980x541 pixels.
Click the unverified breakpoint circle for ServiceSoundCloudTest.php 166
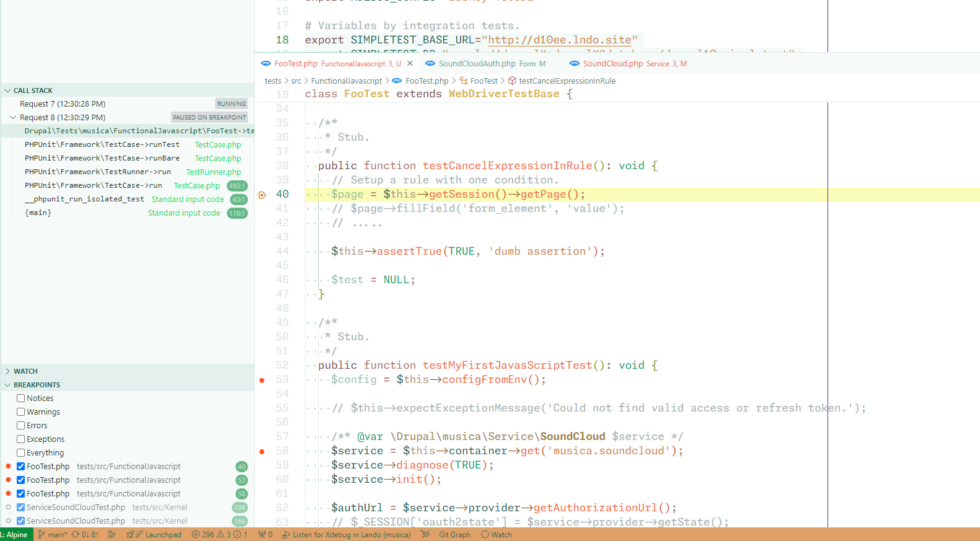(x=8, y=521)
